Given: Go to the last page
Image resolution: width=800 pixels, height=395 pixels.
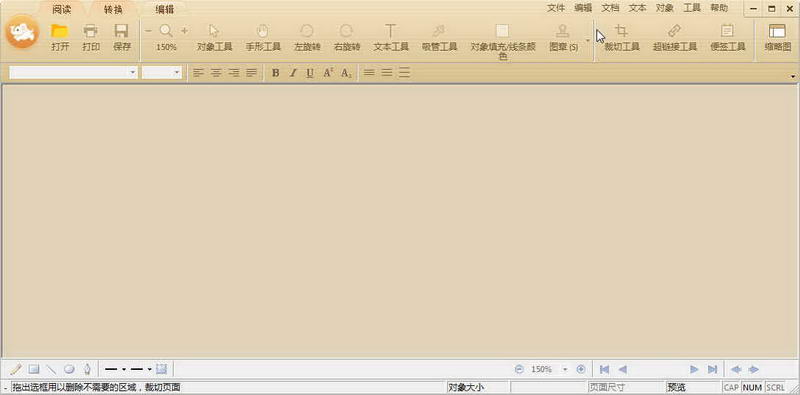Looking at the screenshot, I should click(712, 369).
